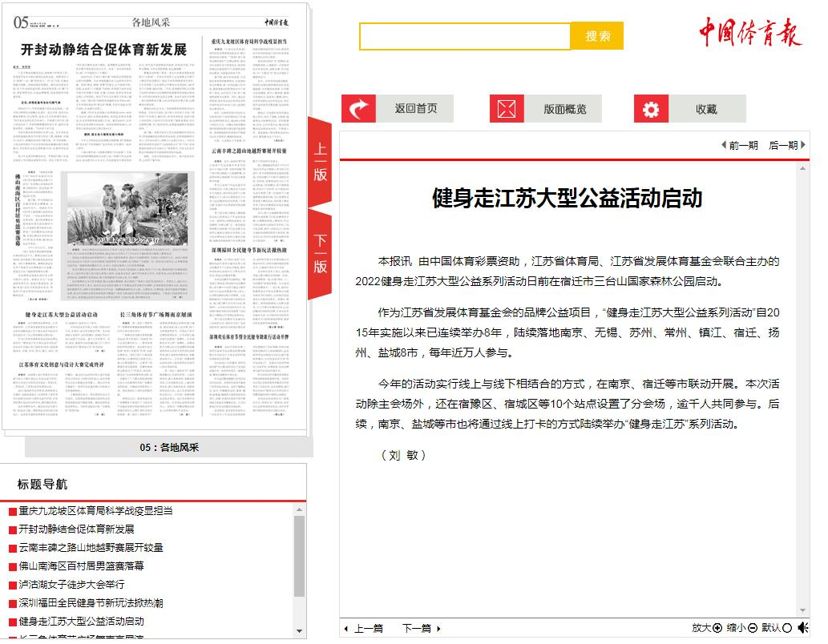828x644 pixels.
Task: Open 重庆九龙坡区体育局科学战疫显担当 in the title list
Action: pos(95,510)
